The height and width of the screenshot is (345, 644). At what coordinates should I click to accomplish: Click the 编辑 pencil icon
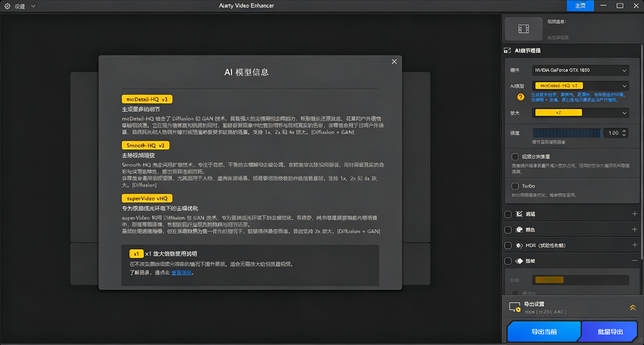coord(519,214)
